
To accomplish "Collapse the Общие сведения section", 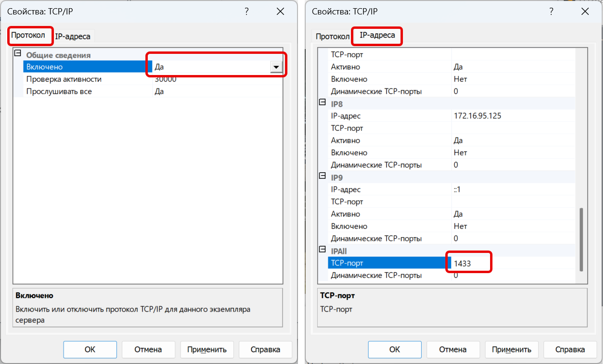I will point(18,54).
